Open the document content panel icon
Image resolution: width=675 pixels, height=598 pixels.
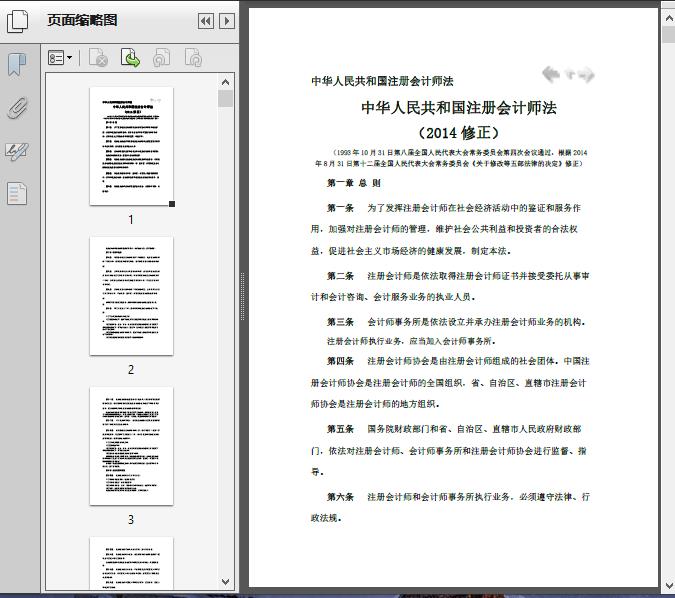coord(17,193)
